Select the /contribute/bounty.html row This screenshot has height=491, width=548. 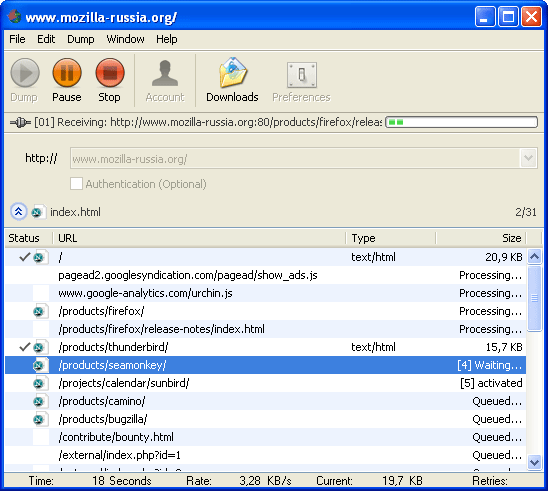[266, 437]
